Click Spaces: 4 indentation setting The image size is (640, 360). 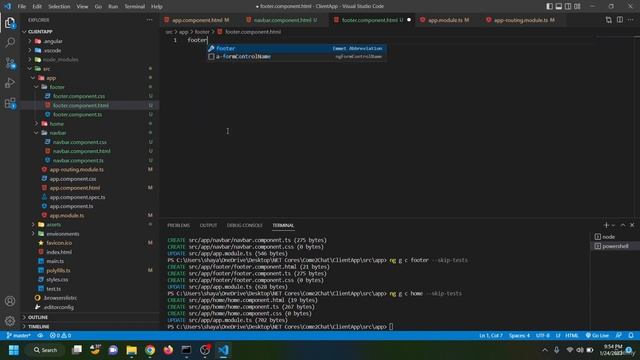(x=519, y=336)
